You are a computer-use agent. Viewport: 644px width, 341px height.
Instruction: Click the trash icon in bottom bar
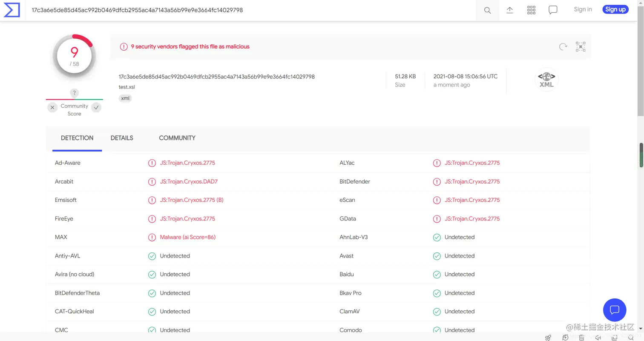(x=581, y=338)
